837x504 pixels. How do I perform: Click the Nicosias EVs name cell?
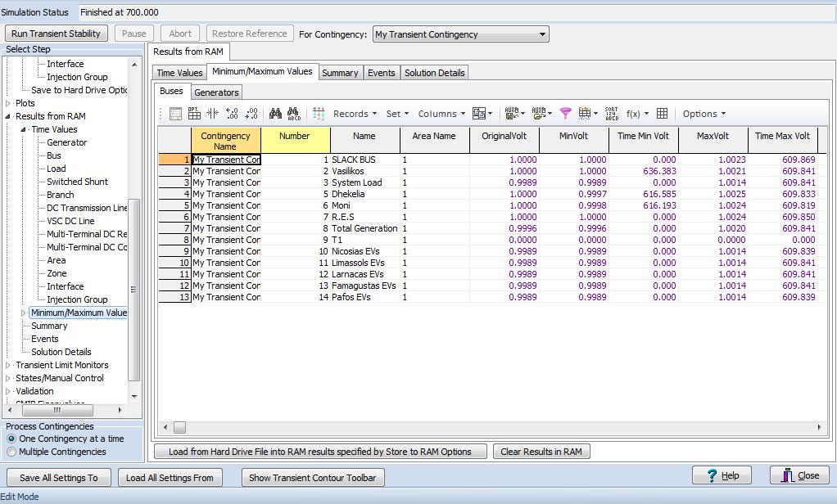(x=365, y=251)
